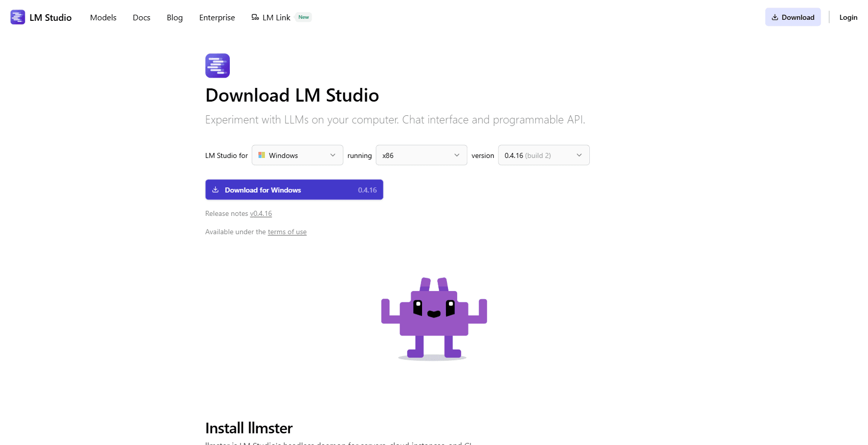Click the Download button in the header

(793, 17)
